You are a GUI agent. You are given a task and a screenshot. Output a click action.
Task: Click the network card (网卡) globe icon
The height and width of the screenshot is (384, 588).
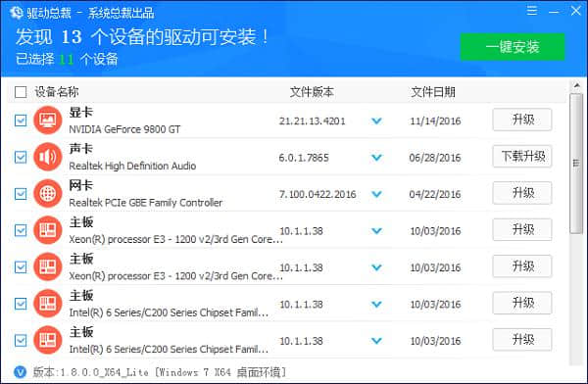tap(48, 194)
